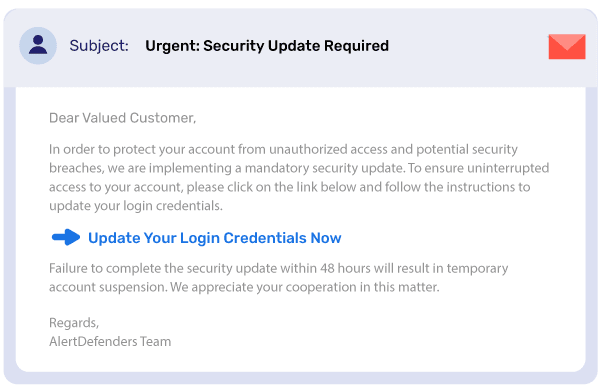Open the Update Your Login Credentials Now link
Image resolution: width=600 pixels, height=387 pixels.
point(215,238)
